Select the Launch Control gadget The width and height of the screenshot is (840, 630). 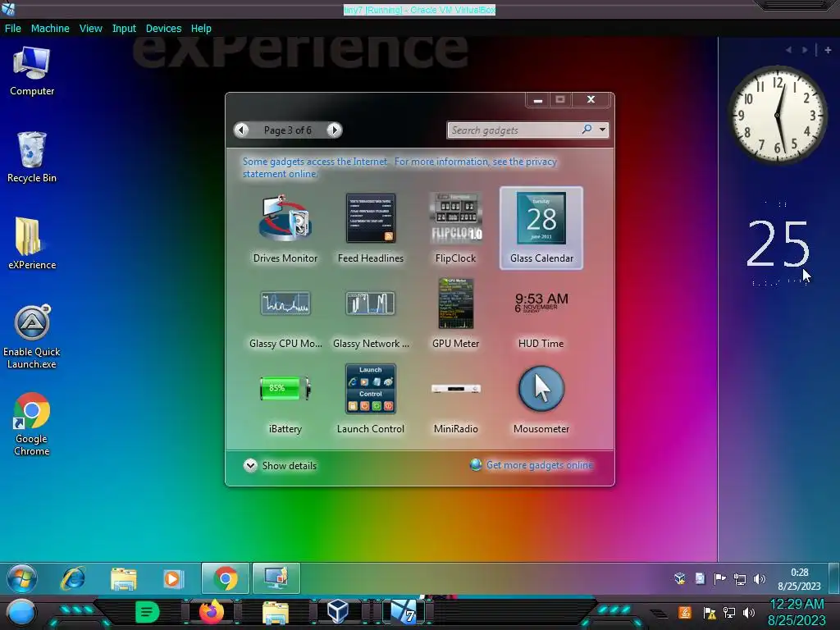pyautogui.click(x=370, y=399)
